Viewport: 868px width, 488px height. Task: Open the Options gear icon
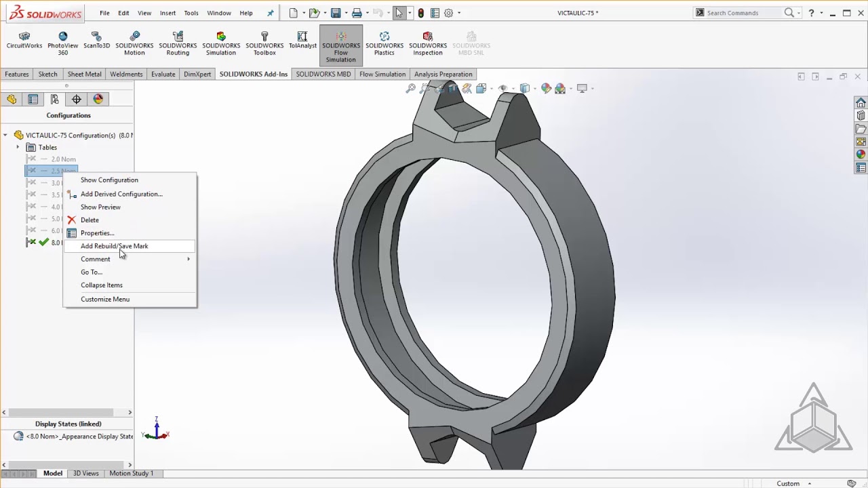(x=448, y=13)
